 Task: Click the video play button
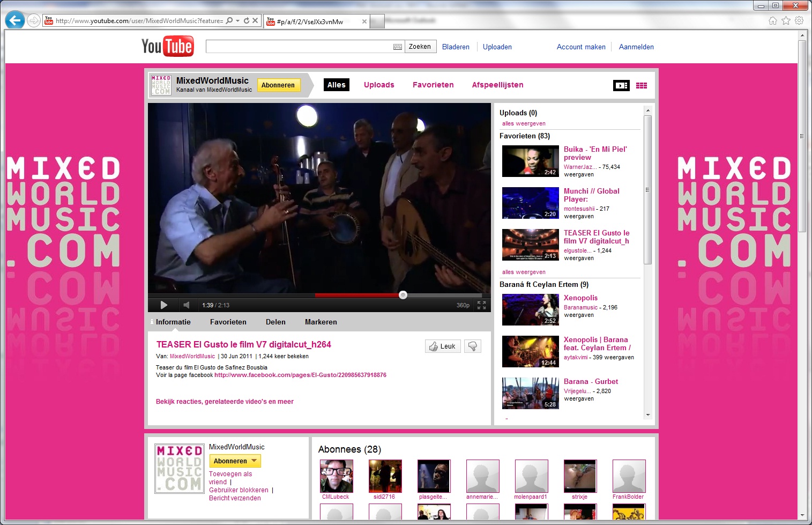(x=164, y=305)
